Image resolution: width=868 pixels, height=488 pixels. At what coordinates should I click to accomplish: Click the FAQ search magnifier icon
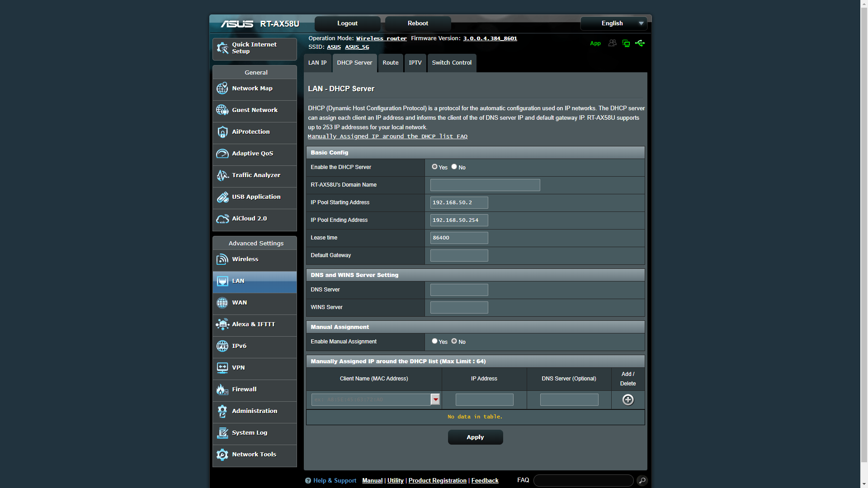click(x=642, y=480)
